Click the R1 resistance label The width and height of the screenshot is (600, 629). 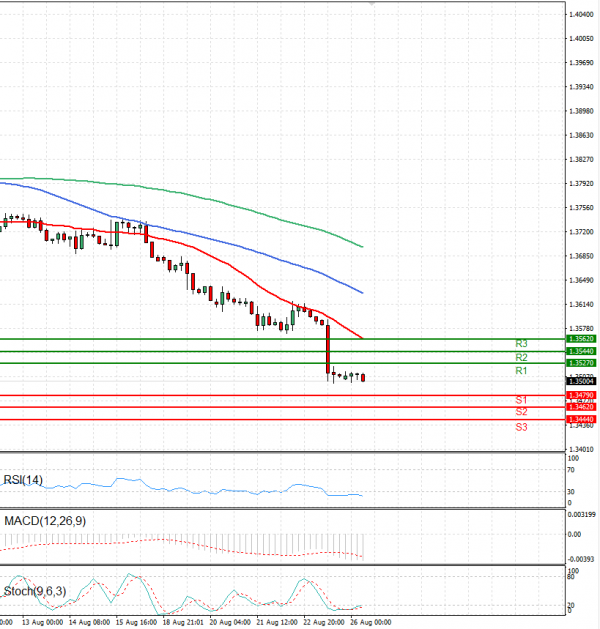tap(521, 371)
